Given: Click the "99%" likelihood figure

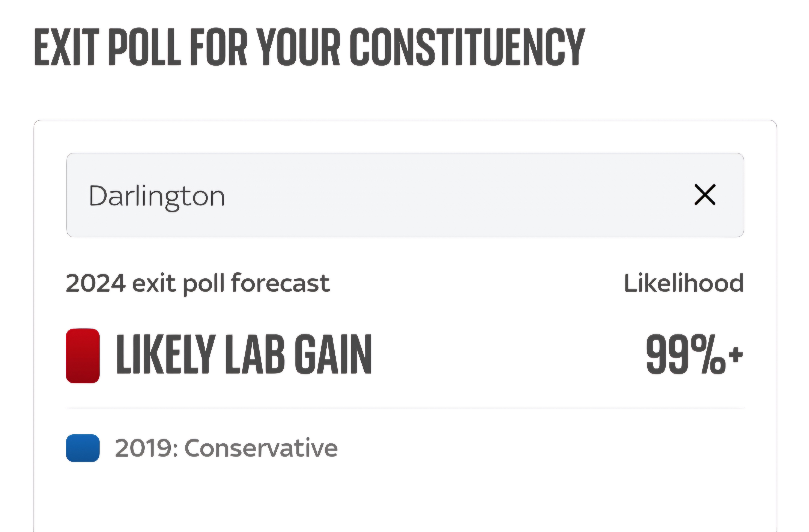Looking at the screenshot, I should pyautogui.click(x=685, y=354).
